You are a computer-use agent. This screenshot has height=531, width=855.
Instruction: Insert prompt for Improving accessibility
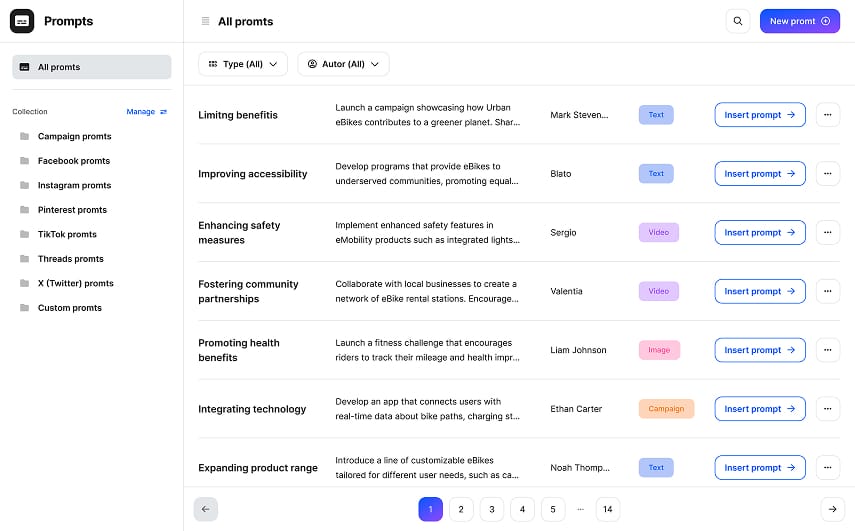point(759,174)
